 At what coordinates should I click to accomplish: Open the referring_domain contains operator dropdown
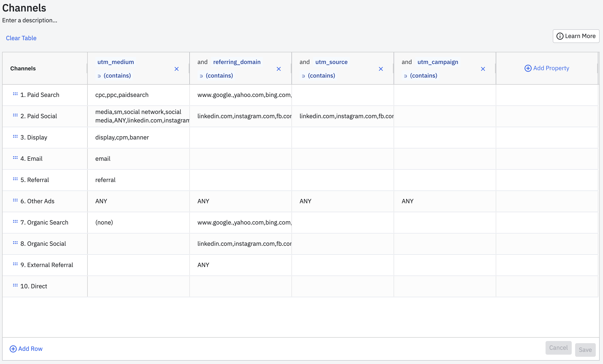[x=216, y=76]
